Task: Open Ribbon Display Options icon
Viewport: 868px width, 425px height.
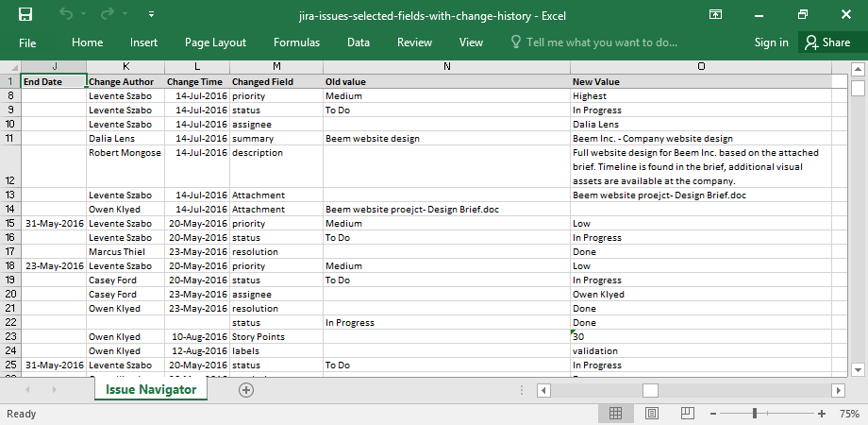Action: tap(716, 14)
